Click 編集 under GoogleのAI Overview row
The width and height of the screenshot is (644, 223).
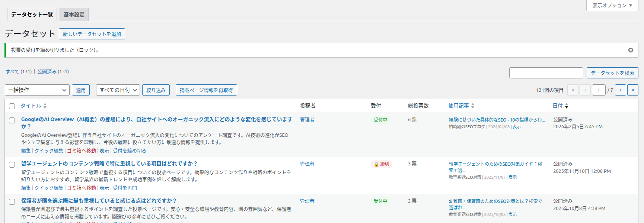26,151
